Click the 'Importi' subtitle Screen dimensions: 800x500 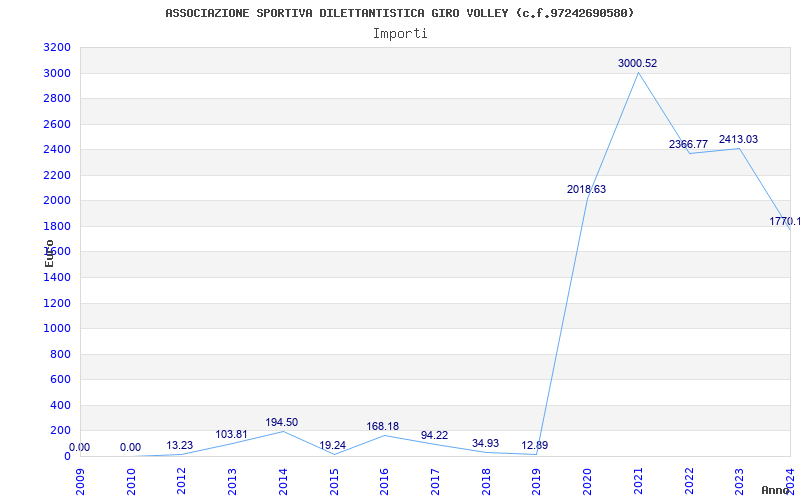400,34
